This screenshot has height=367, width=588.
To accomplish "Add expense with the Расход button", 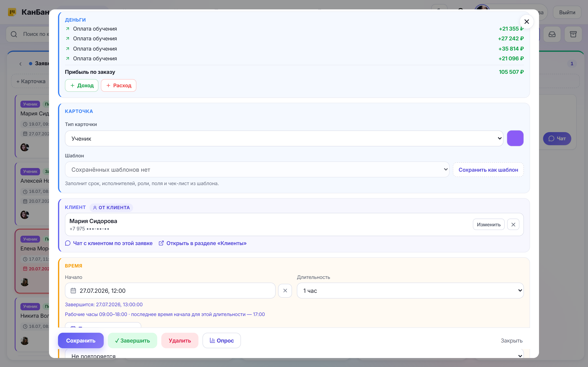I will click(119, 85).
